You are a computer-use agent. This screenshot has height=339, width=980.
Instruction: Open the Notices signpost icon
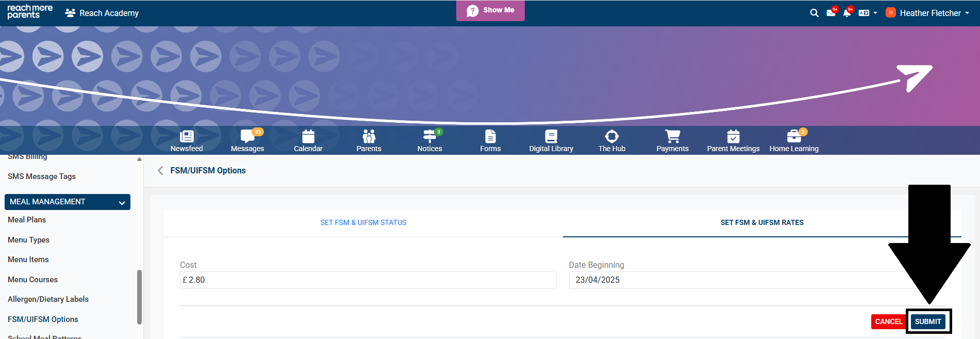tap(429, 137)
